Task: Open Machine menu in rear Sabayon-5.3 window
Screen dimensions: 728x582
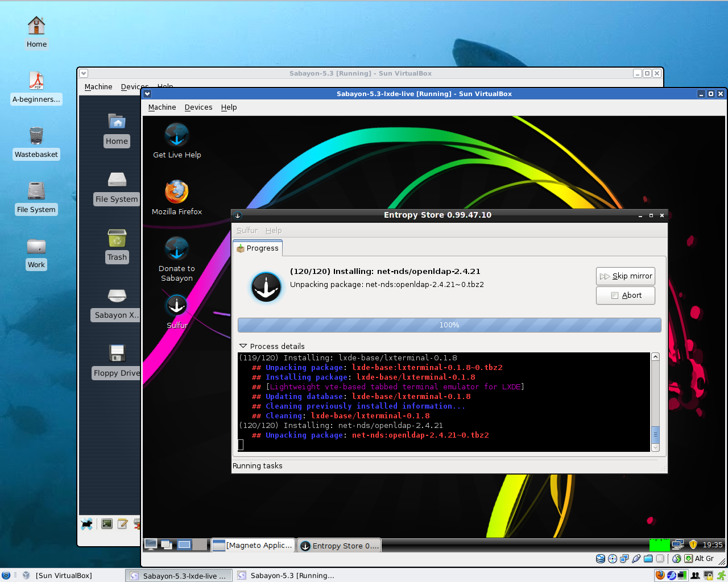Action: click(x=98, y=87)
